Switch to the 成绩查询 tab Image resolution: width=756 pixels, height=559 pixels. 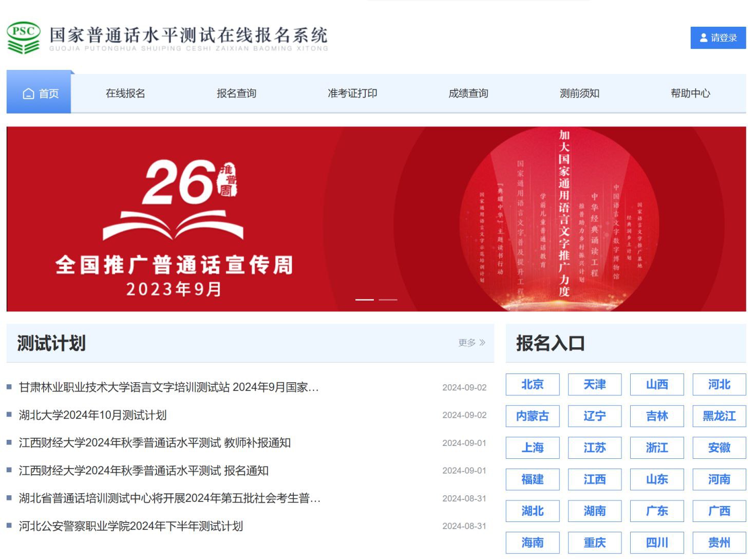468,93
